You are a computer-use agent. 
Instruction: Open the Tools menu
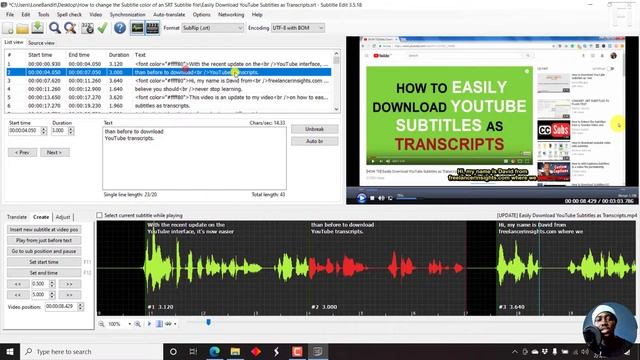pyautogui.click(x=43, y=14)
